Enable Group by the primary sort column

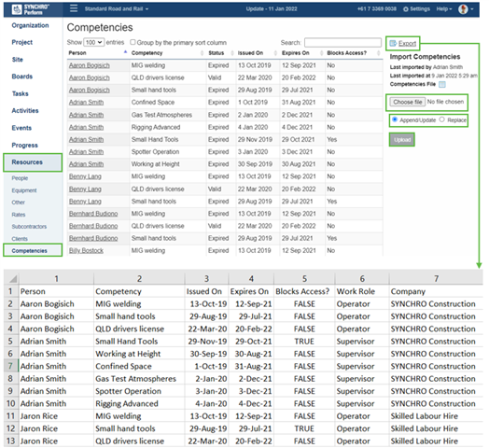pyautogui.click(x=133, y=42)
